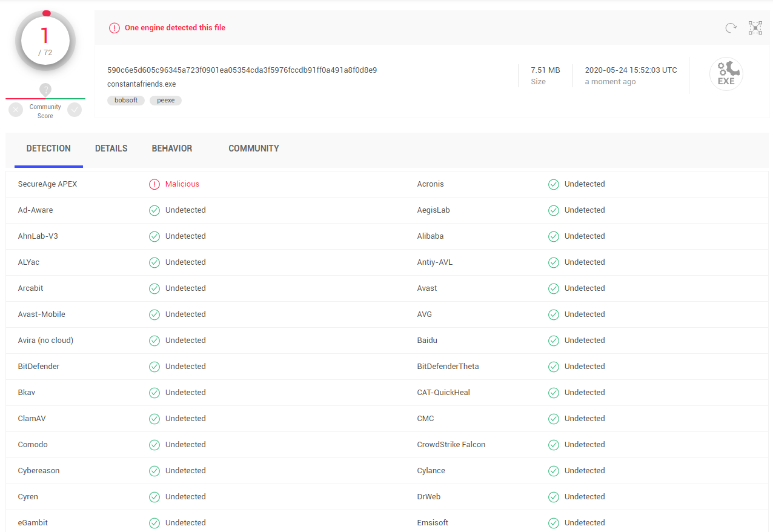Click the community score upvote check icon
Screen dimensions: 773x532
tap(75, 110)
